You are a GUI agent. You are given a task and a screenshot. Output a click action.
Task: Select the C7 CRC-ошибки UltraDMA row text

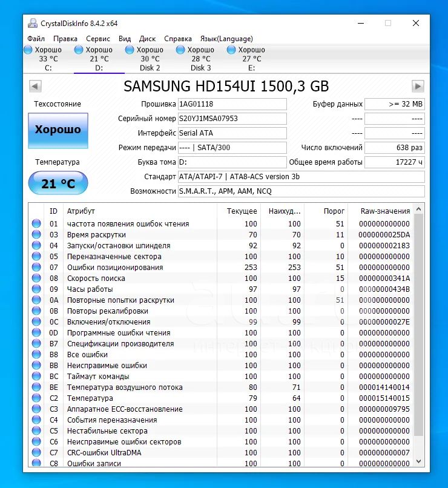click(104, 452)
